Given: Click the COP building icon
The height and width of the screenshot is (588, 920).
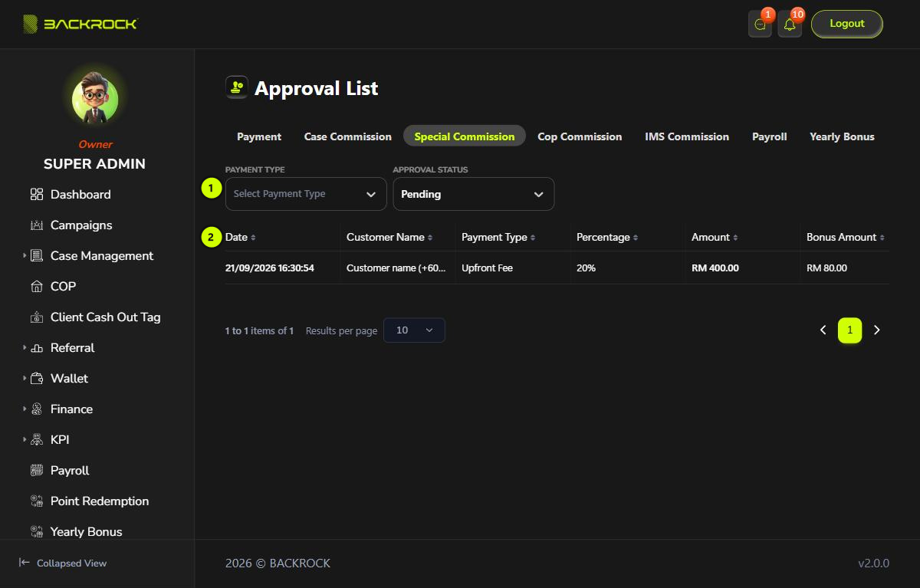Looking at the screenshot, I should point(37,287).
